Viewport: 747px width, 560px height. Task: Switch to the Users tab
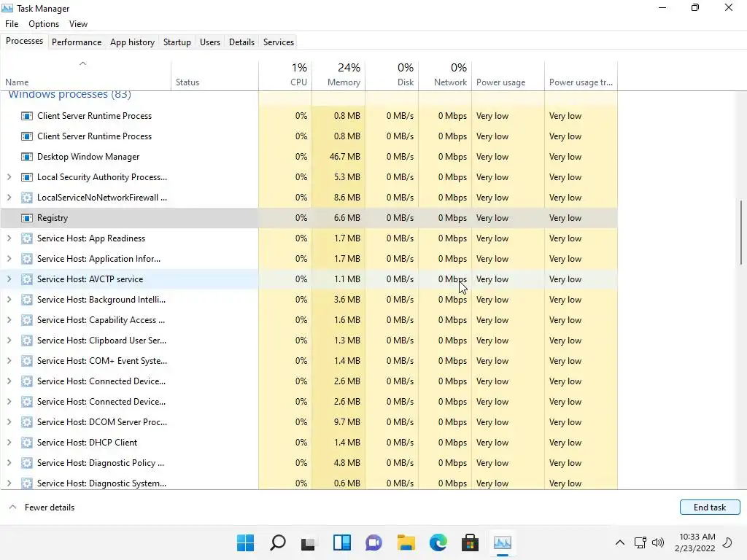click(210, 42)
